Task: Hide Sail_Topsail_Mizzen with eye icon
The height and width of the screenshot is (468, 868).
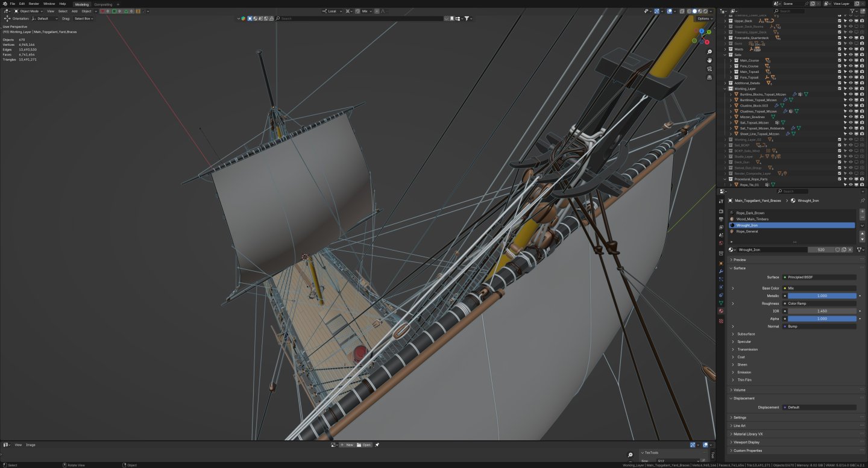Action: pyautogui.click(x=851, y=122)
